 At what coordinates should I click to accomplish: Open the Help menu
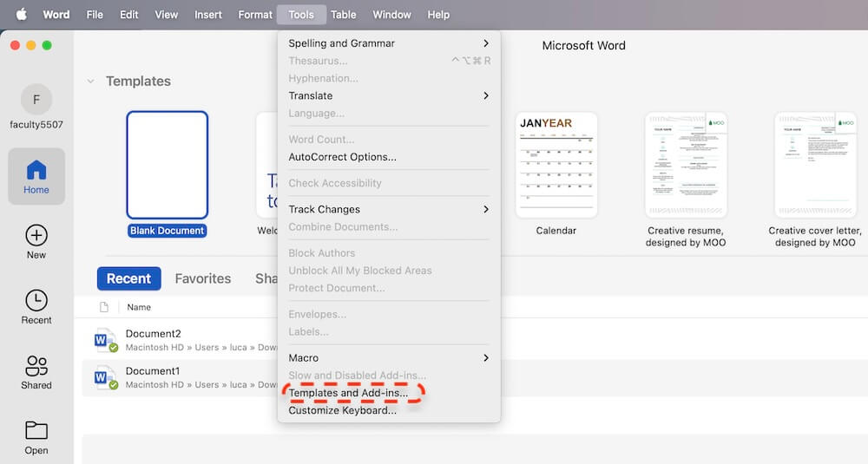click(438, 15)
